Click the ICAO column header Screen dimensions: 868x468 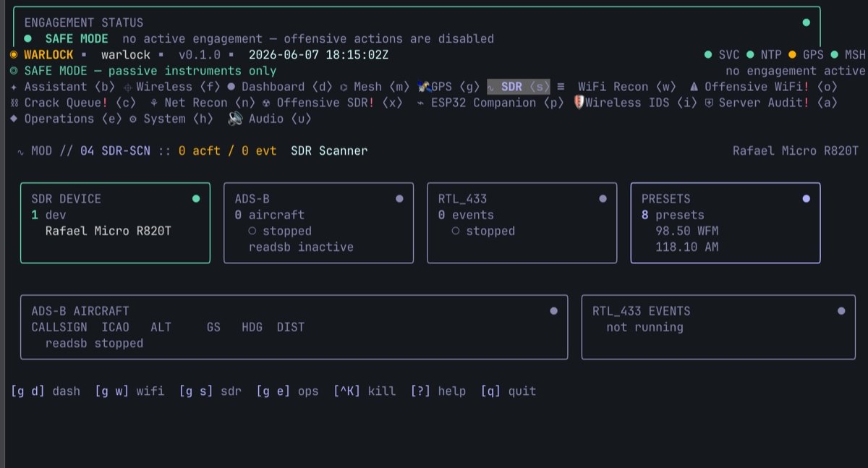[x=116, y=327]
